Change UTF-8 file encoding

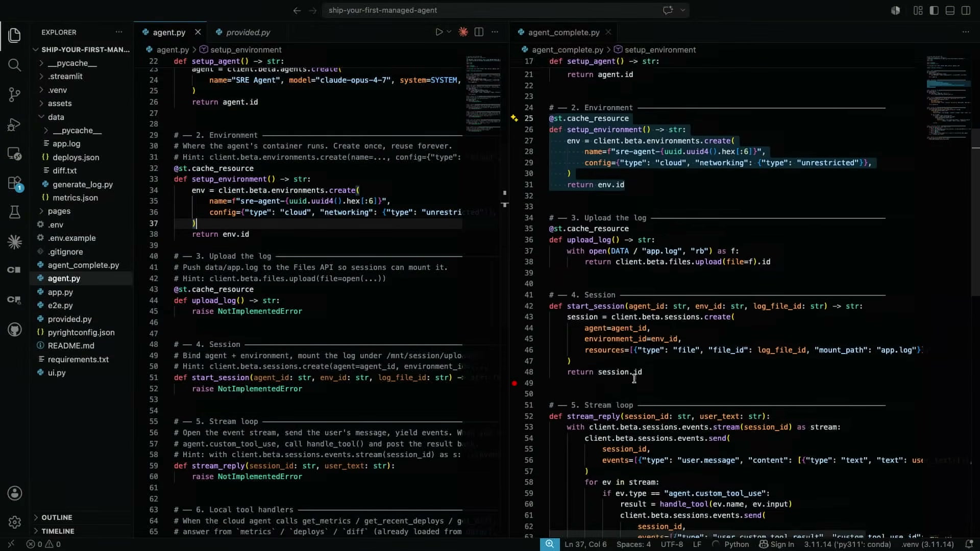[672, 544]
